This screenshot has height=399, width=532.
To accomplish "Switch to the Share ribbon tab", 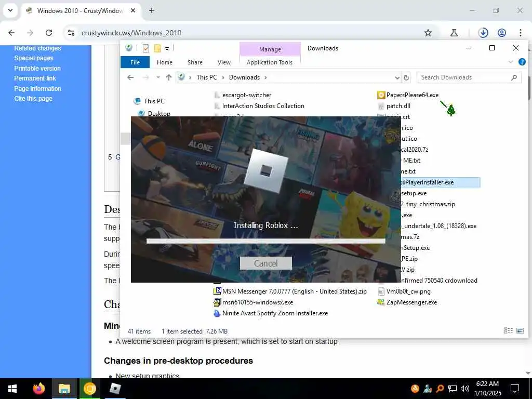I will click(x=195, y=62).
